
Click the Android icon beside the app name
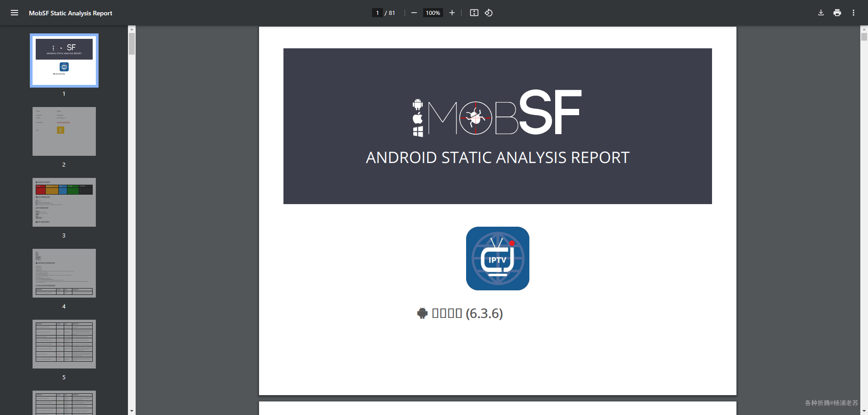tap(422, 313)
